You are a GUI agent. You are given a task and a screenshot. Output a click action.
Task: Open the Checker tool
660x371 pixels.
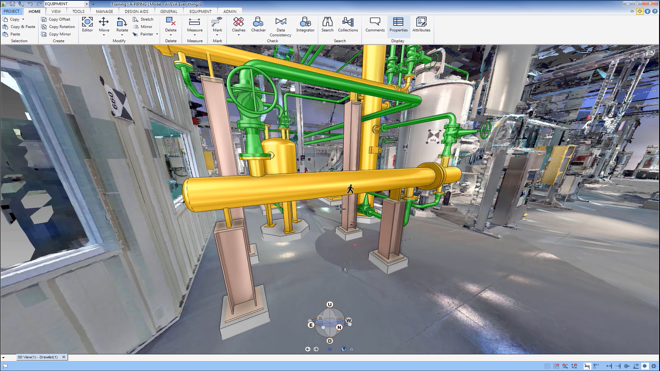(258, 24)
